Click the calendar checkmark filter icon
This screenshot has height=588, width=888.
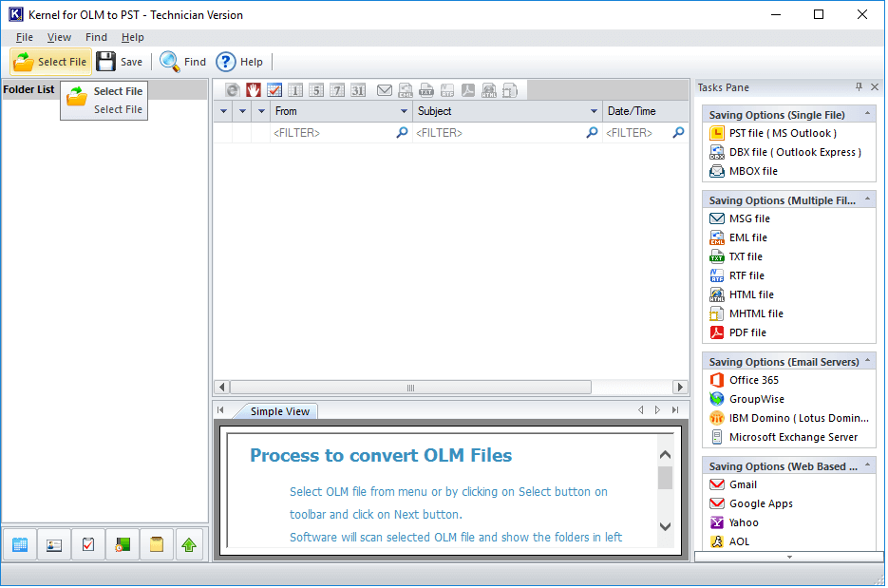pyautogui.click(x=274, y=90)
